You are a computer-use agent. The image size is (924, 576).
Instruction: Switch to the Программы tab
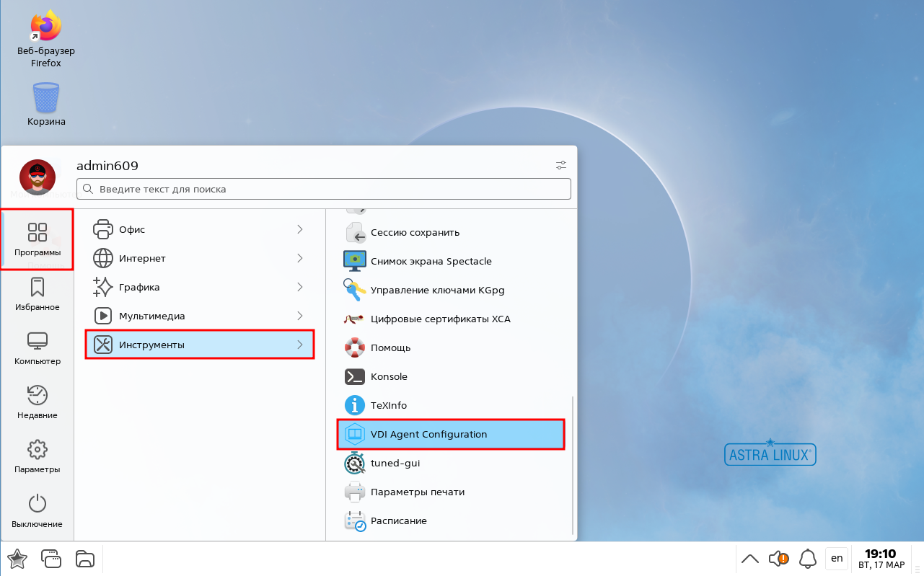coord(38,239)
